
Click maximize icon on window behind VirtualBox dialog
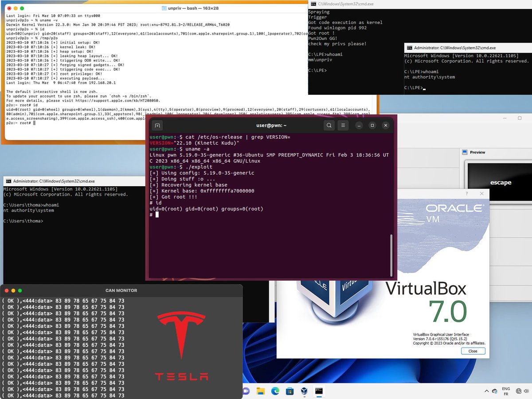point(520,118)
